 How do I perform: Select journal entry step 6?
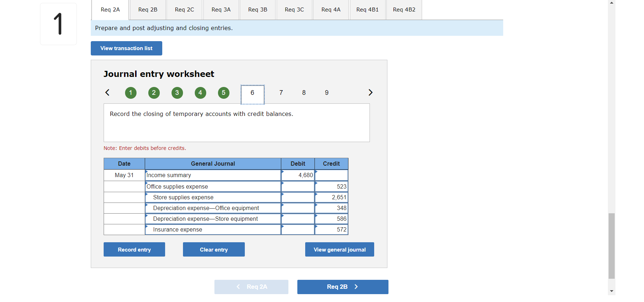pyautogui.click(x=253, y=94)
